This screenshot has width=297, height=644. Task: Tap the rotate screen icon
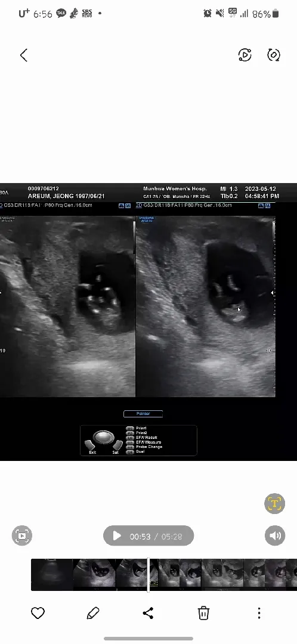pyautogui.click(x=274, y=55)
